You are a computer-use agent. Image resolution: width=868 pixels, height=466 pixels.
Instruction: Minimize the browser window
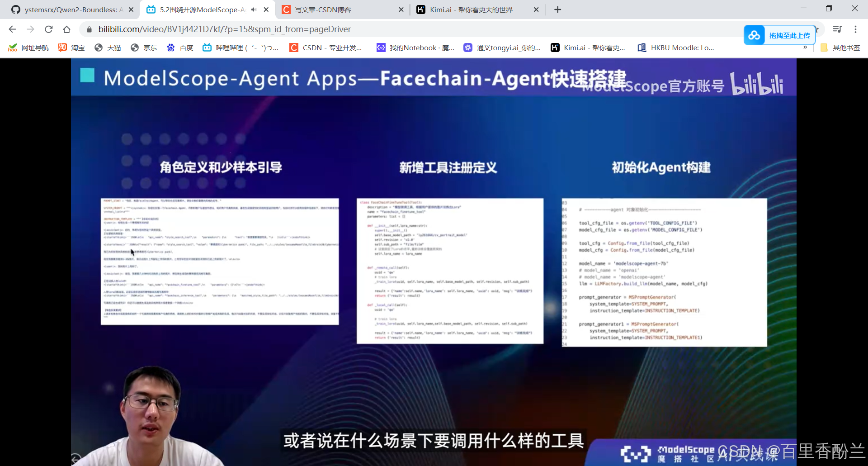click(803, 9)
